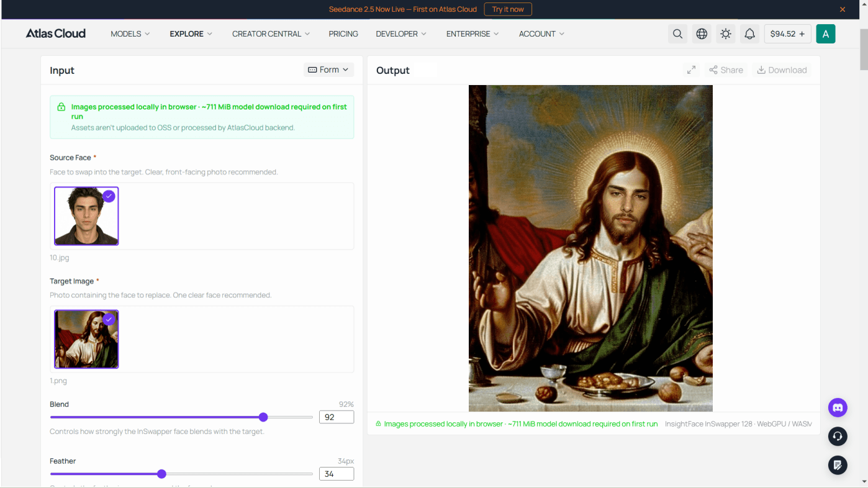The image size is (868, 488).
Task: Open the Form view dropdown
Action: point(328,70)
